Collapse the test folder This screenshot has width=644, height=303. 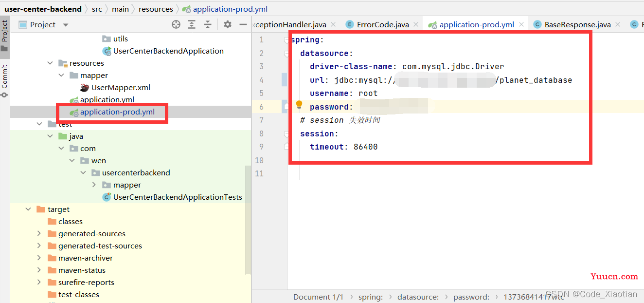point(39,124)
